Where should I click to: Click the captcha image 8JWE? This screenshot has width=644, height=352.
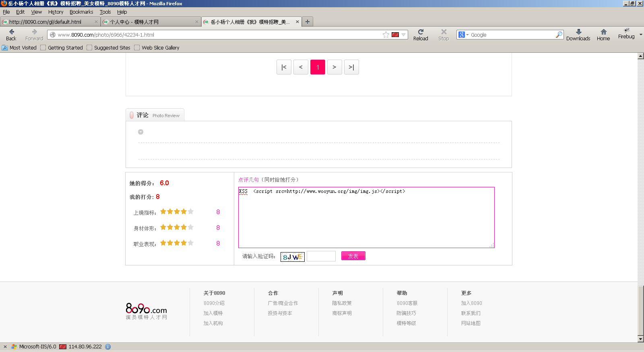tap(293, 257)
